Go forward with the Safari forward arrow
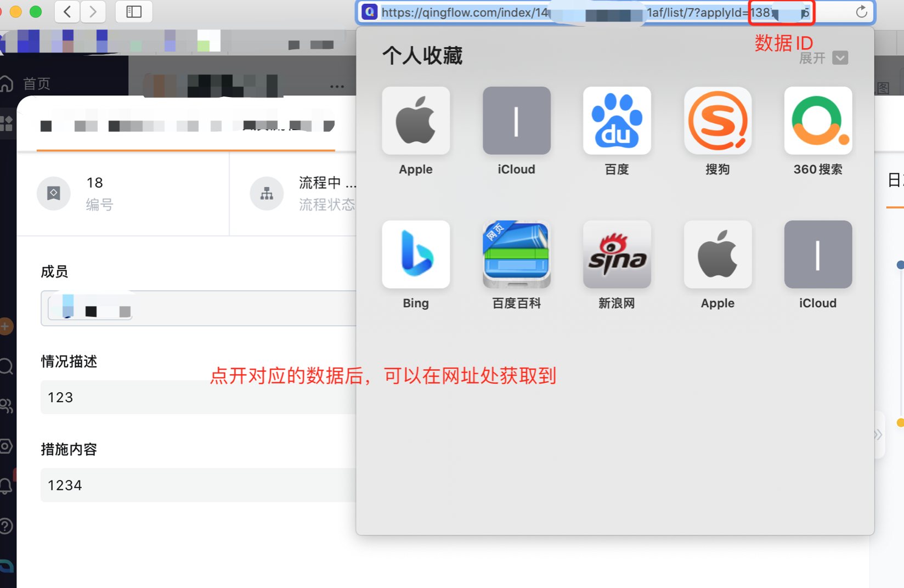 93,12
